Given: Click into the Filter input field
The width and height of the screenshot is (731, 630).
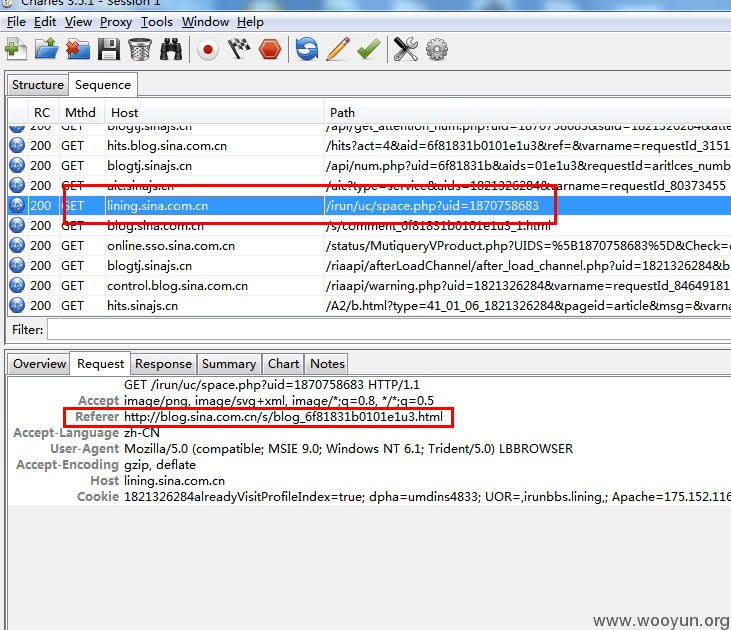Looking at the screenshot, I should coord(389,330).
